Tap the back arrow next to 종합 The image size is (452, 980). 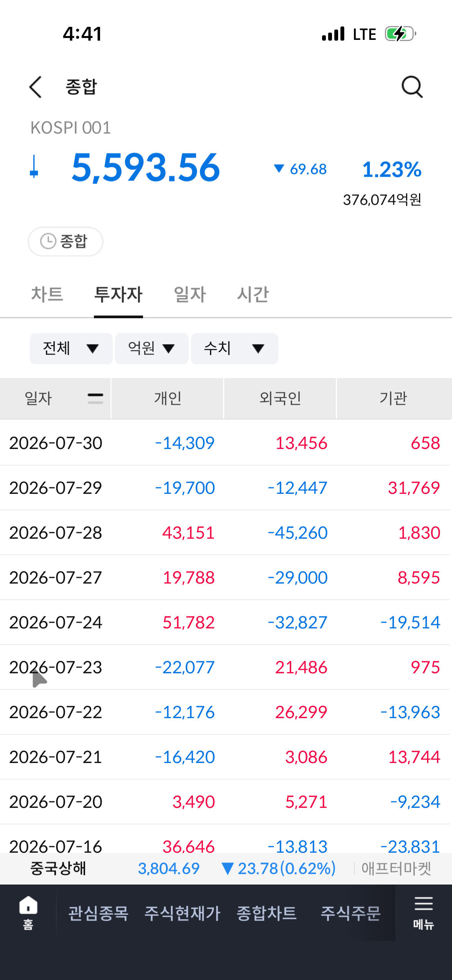pyautogui.click(x=35, y=87)
